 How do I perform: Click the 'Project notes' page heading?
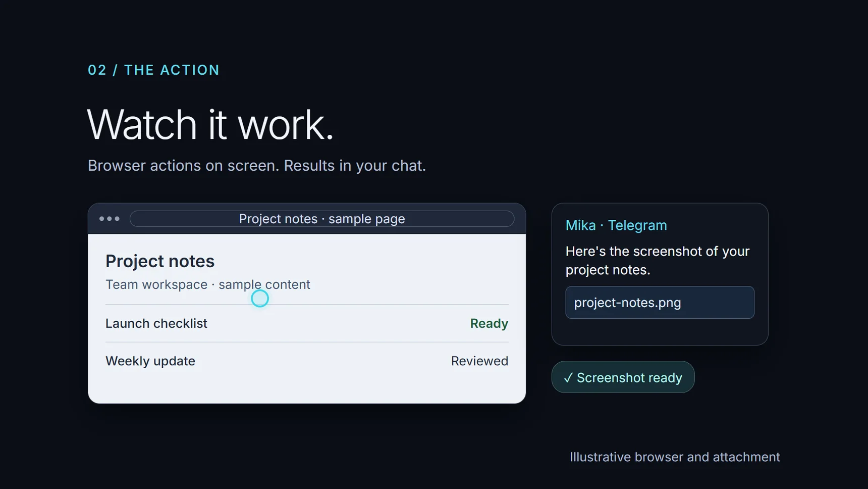[160, 261]
